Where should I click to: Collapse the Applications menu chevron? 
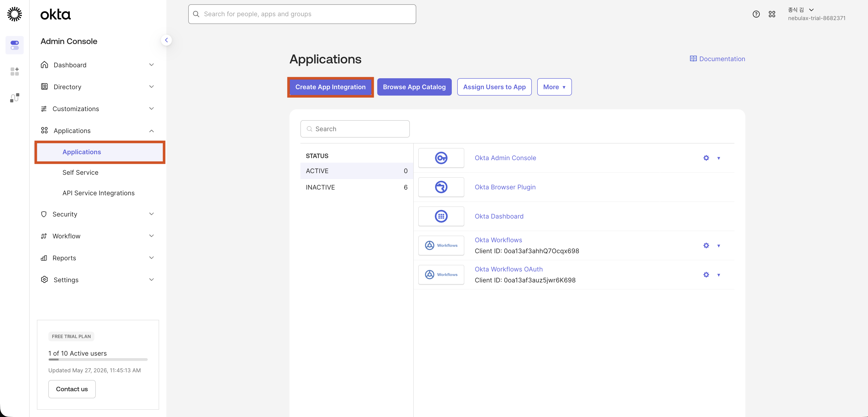click(x=152, y=131)
